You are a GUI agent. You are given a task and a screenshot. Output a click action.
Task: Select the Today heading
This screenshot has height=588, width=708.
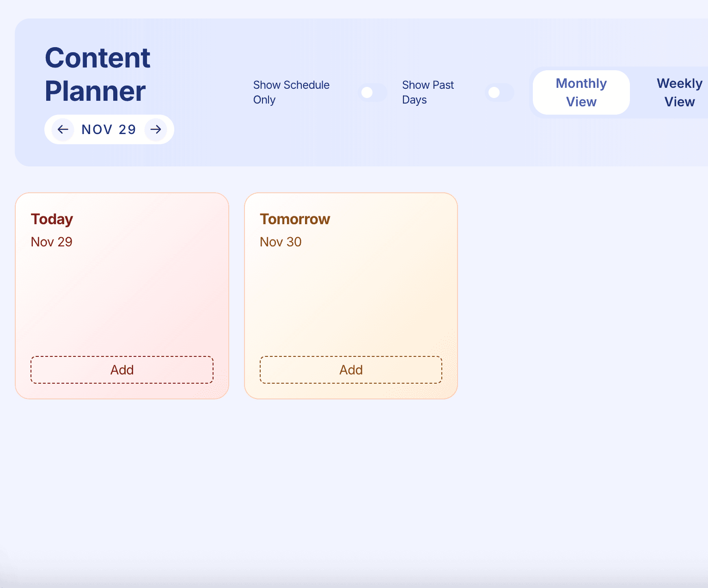point(52,219)
